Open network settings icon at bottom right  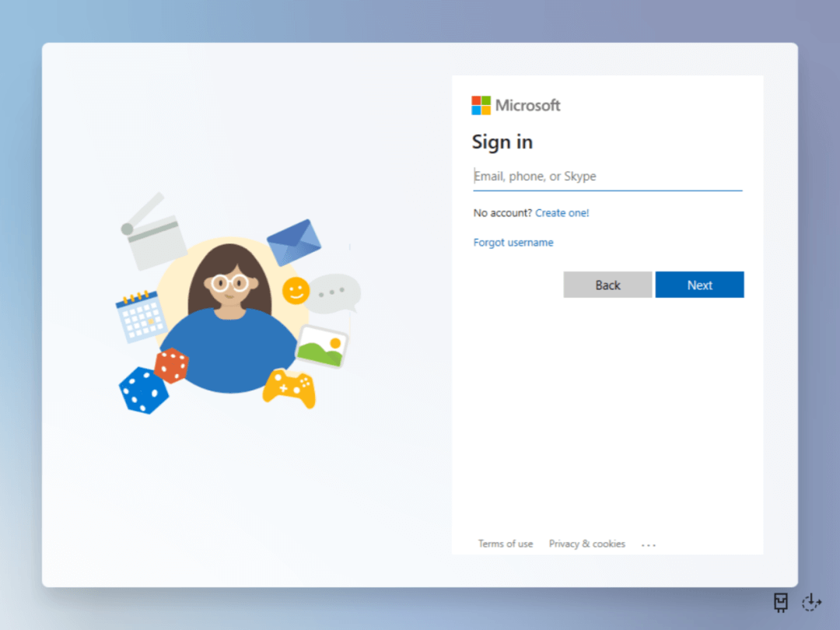point(781,601)
